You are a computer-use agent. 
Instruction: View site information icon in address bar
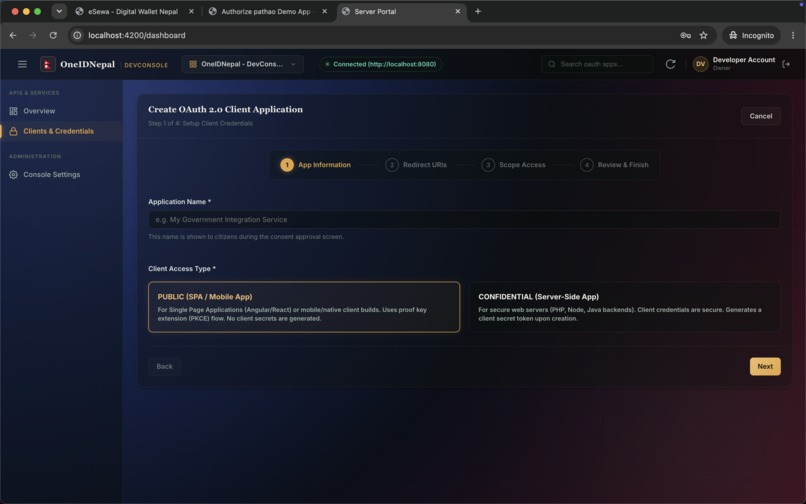pyautogui.click(x=77, y=35)
